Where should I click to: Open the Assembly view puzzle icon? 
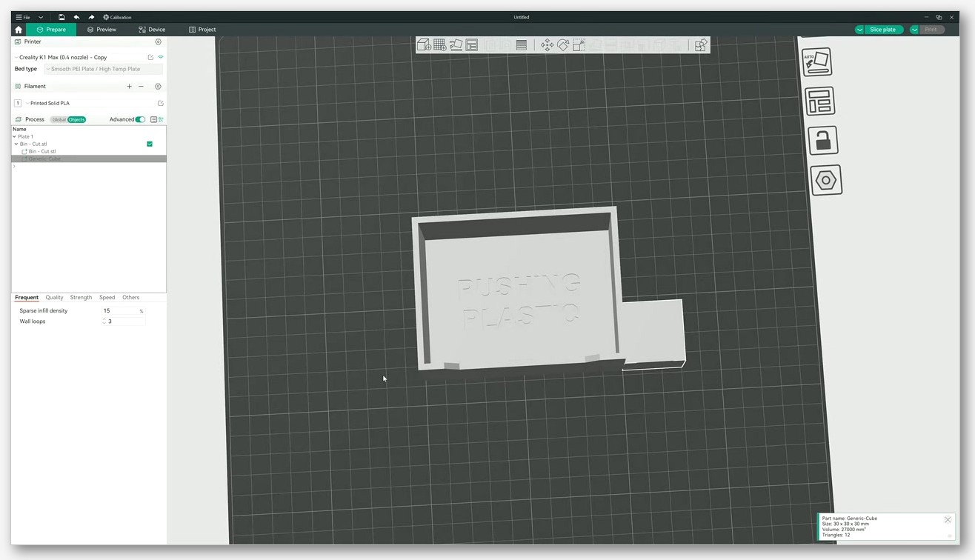coord(700,45)
